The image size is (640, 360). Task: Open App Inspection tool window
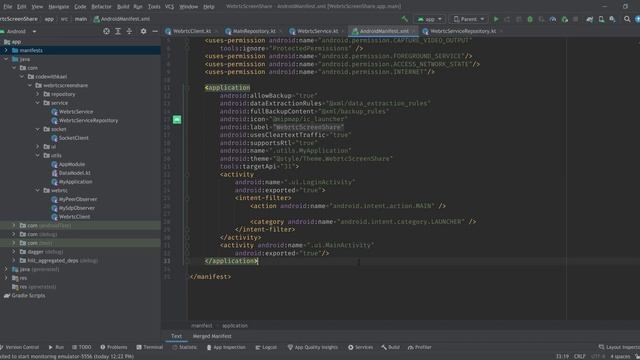click(226, 347)
